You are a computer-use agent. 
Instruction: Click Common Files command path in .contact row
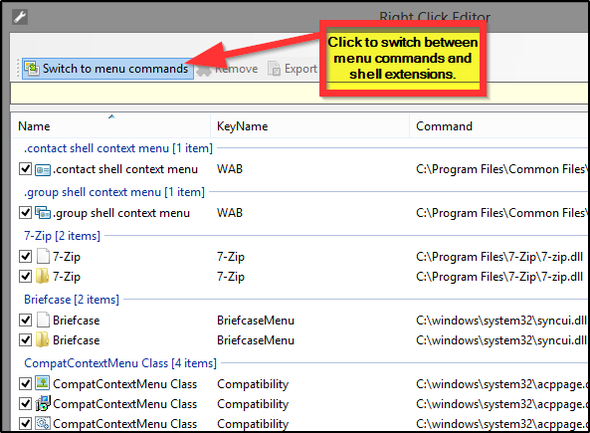pyautogui.click(x=501, y=169)
